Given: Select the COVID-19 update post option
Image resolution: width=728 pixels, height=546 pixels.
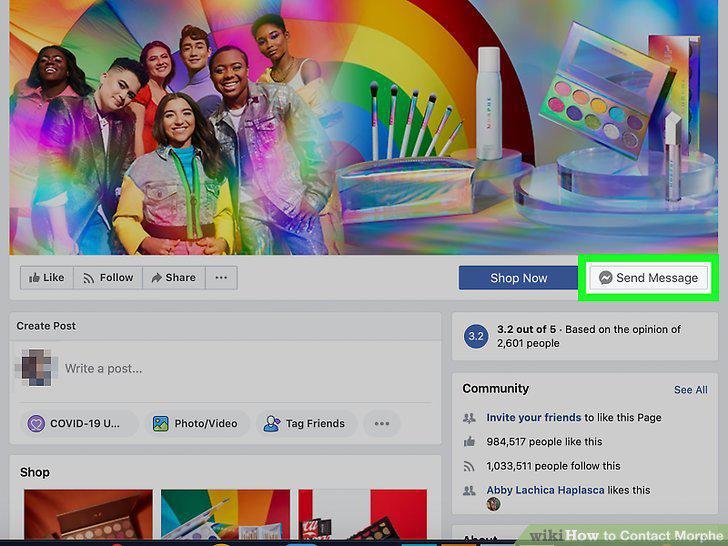Looking at the screenshot, I should click(79, 423).
